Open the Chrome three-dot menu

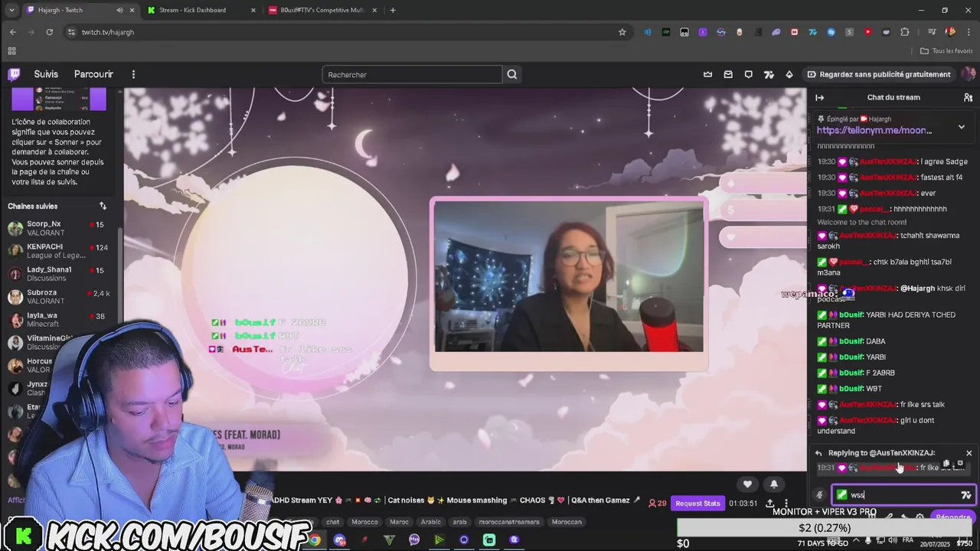[969, 32]
